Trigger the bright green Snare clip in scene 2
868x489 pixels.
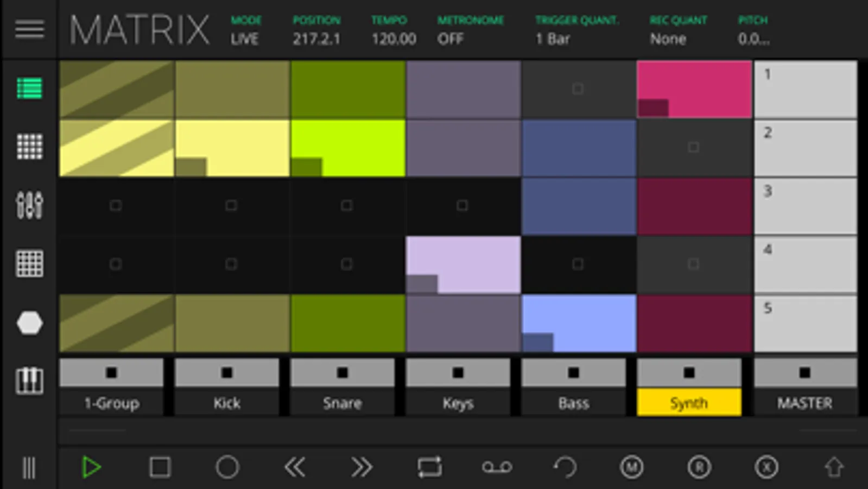[x=348, y=148]
